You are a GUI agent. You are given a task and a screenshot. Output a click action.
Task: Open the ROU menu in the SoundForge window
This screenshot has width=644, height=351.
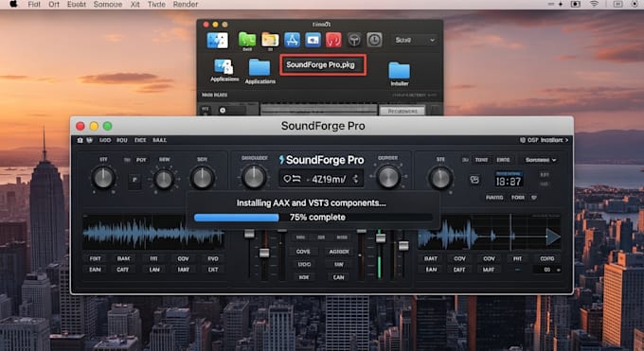coord(121,140)
